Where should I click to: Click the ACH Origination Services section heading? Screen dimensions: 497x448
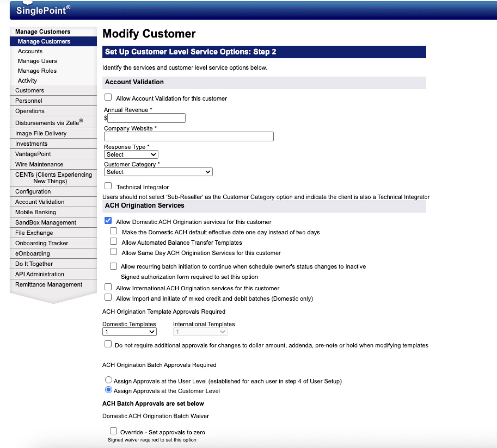[x=144, y=205]
